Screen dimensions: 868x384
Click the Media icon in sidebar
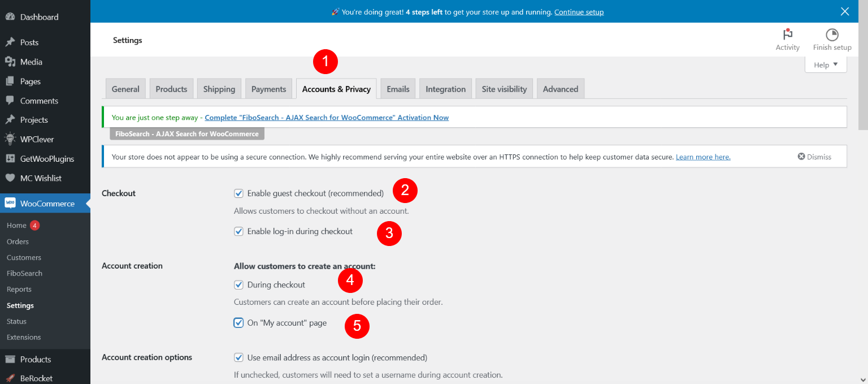tap(10, 62)
